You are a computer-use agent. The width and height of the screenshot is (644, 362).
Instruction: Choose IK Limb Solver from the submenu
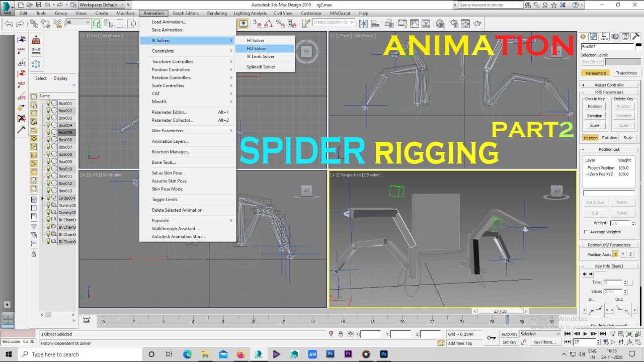click(x=265, y=56)
